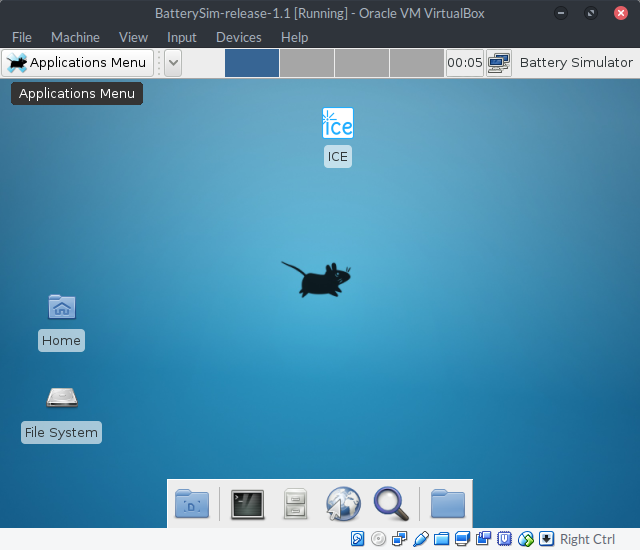Open the VirtualBox Devices menu

tap(239, 38)
